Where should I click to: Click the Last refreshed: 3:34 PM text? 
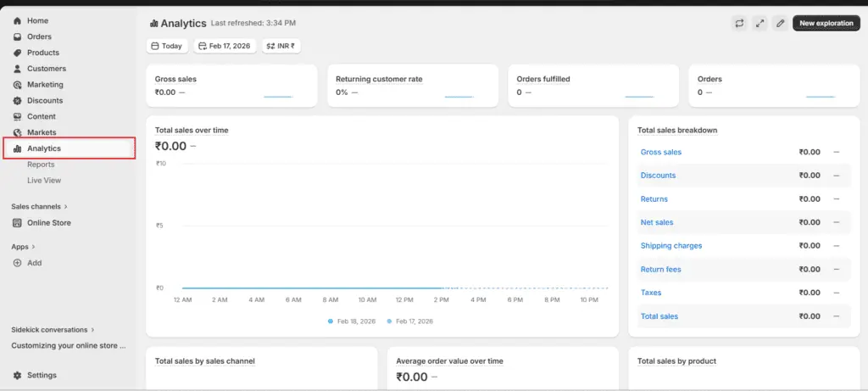click(x=253, y=24)
